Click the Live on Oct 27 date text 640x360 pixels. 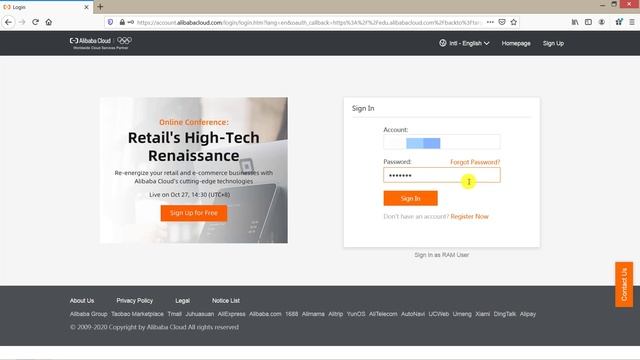coord(189,195)
